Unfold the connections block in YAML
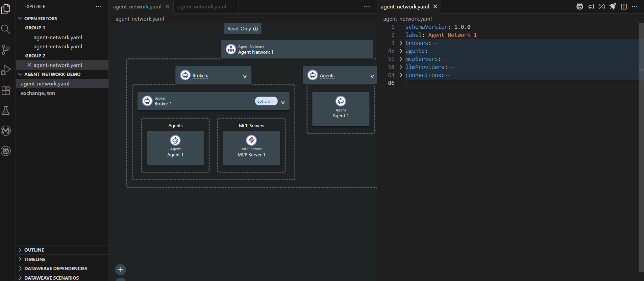This screenshot has height=281, width=644. [401, 75]
